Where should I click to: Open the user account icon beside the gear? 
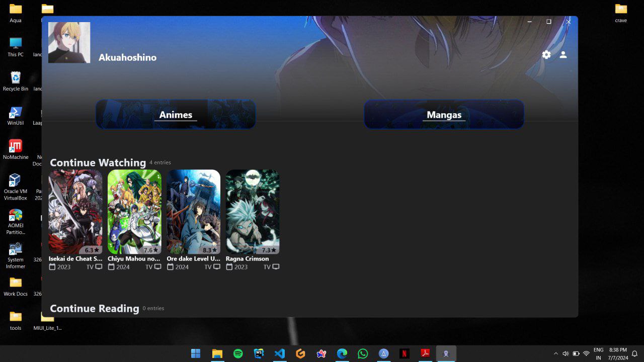point(563,55)
